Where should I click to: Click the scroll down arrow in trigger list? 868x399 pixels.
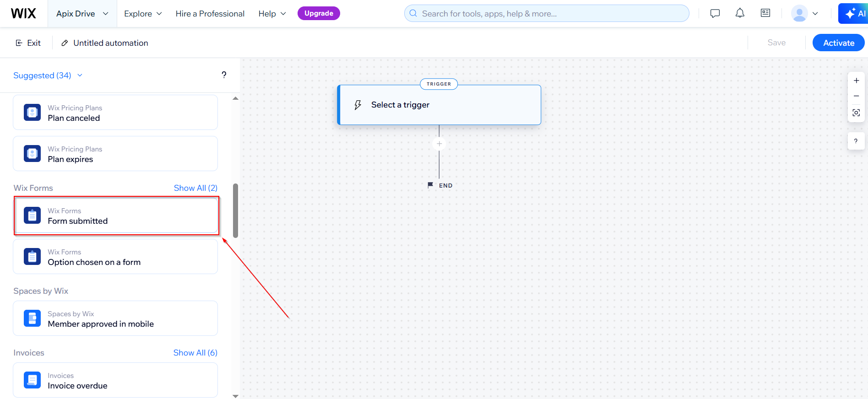[x=235, y=396]
